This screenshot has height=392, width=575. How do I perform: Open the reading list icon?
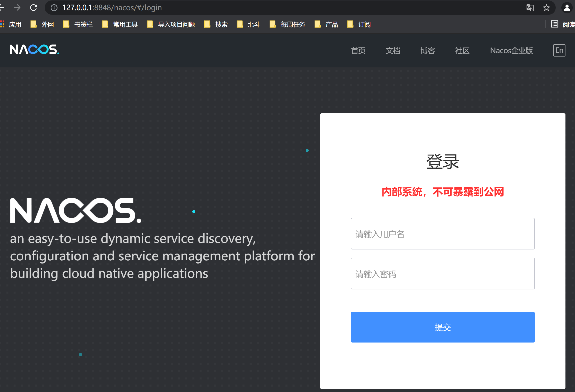pyautogui.click(x=555, y=24)
